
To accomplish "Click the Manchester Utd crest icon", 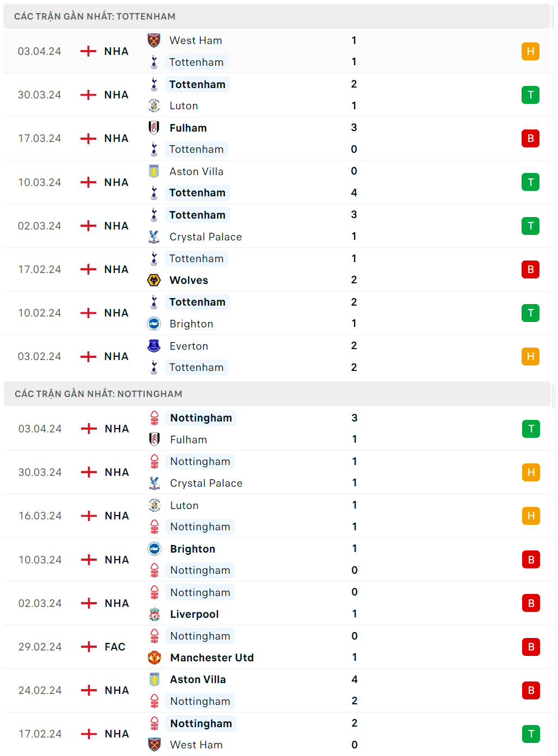I will (x=154, y=658).
